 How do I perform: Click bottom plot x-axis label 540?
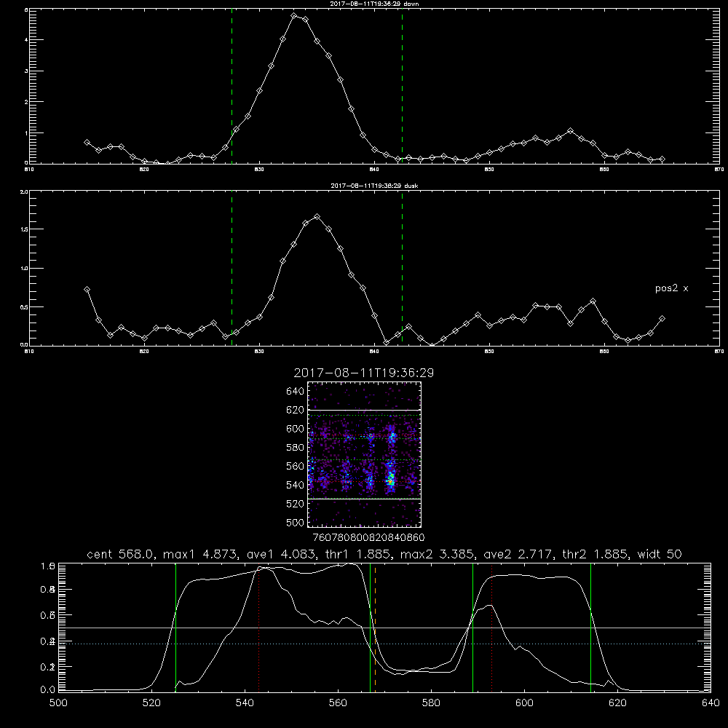click(245, 703)
